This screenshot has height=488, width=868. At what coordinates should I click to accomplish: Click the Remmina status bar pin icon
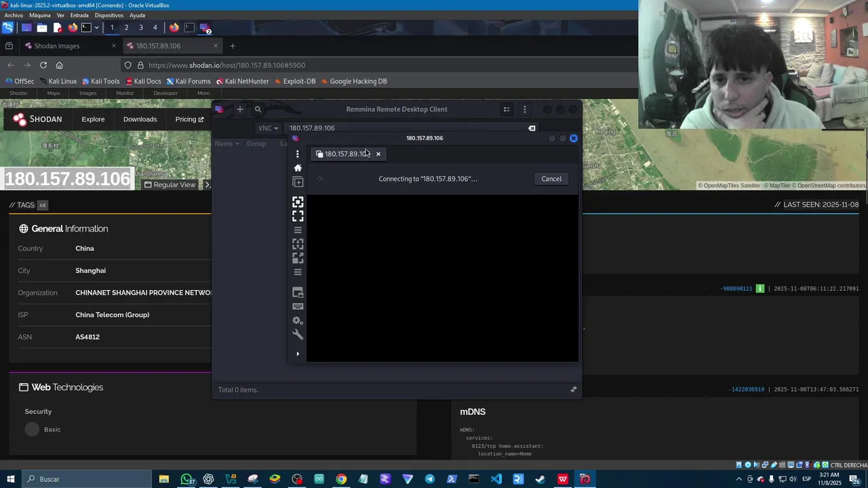(x=573, y=390)
